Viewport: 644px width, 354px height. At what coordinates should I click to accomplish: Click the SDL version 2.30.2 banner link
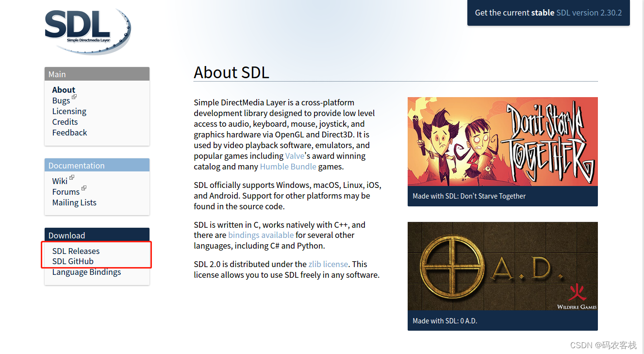pos(589,13)
